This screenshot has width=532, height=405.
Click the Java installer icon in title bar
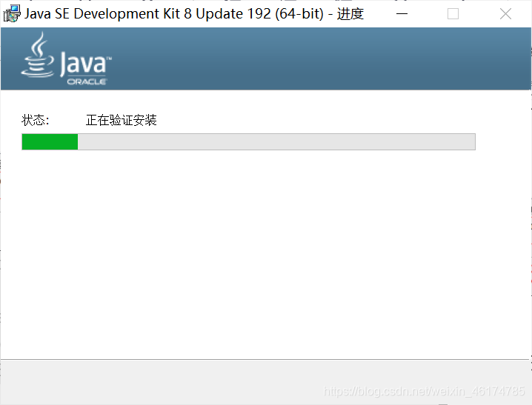tap(12, 13)
